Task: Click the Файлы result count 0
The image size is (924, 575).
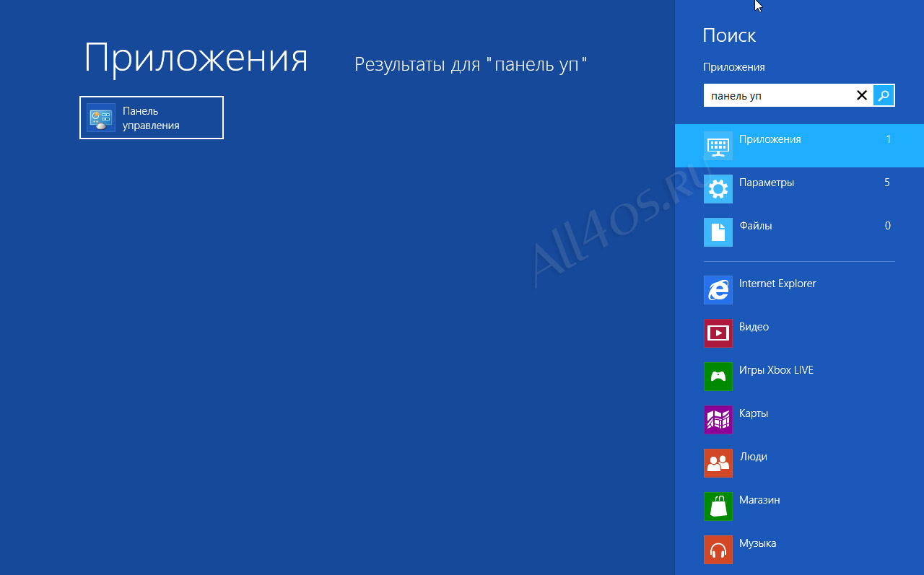Action: (x=888, y=226)
